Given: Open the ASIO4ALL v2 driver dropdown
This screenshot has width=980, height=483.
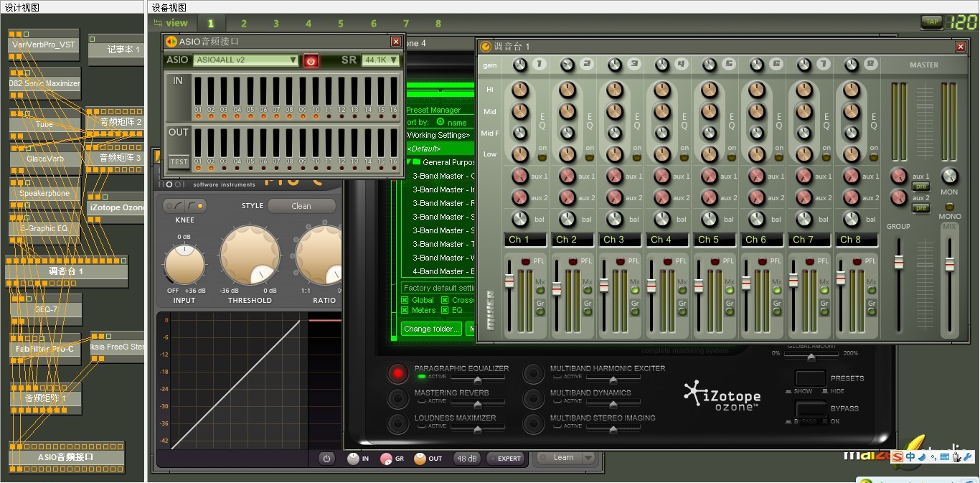Looking at the screenshot, I should tap(245, 60).
